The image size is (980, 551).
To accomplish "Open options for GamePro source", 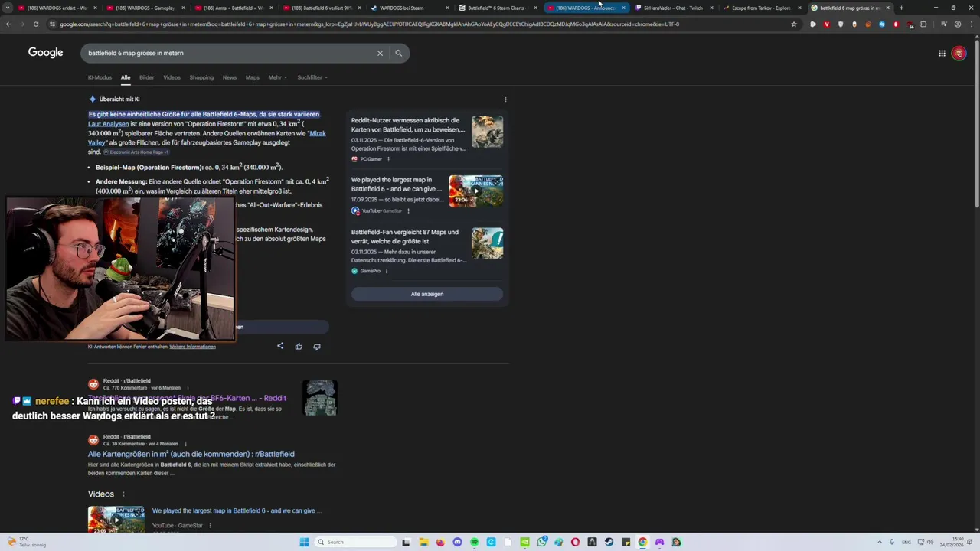I will [x=386, y=271].
